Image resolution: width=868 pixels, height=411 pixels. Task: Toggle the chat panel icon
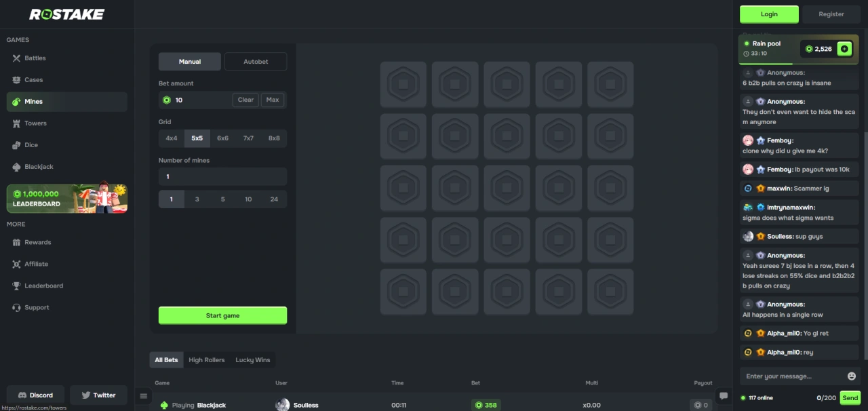[724, 396]
